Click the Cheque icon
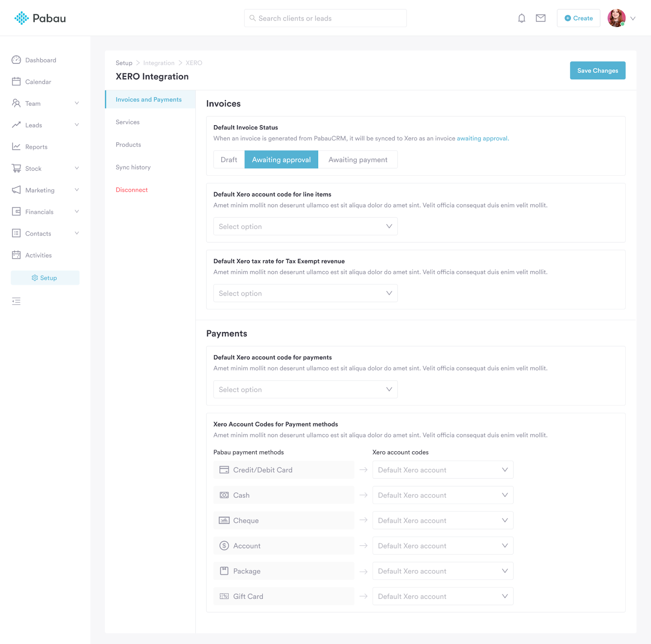Image resolution: width=651 pixels, height=644 pixels. 224,520
